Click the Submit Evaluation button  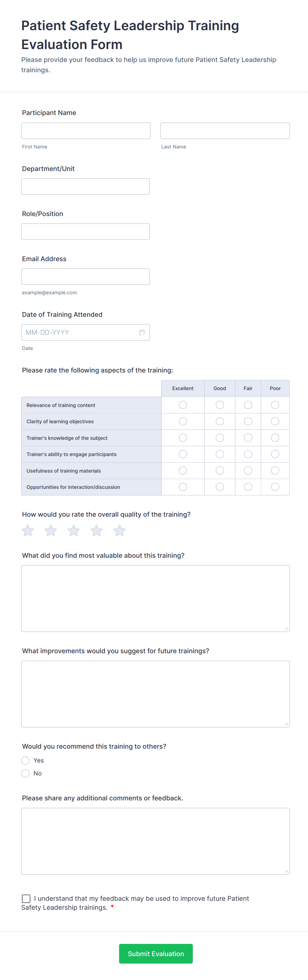click(156, 953)
